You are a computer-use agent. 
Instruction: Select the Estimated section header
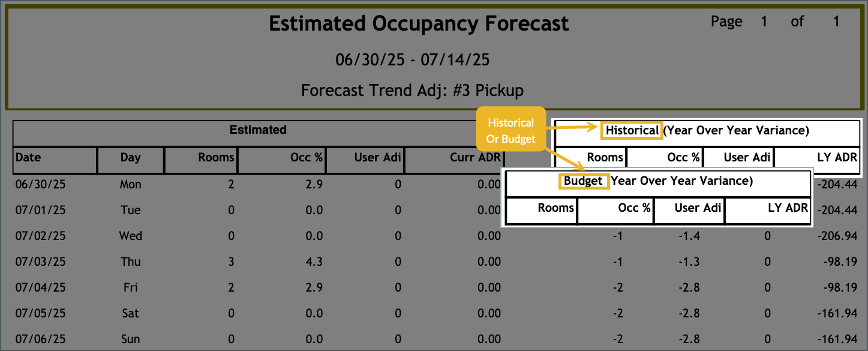pyautogui.click(x=258, y=130)
